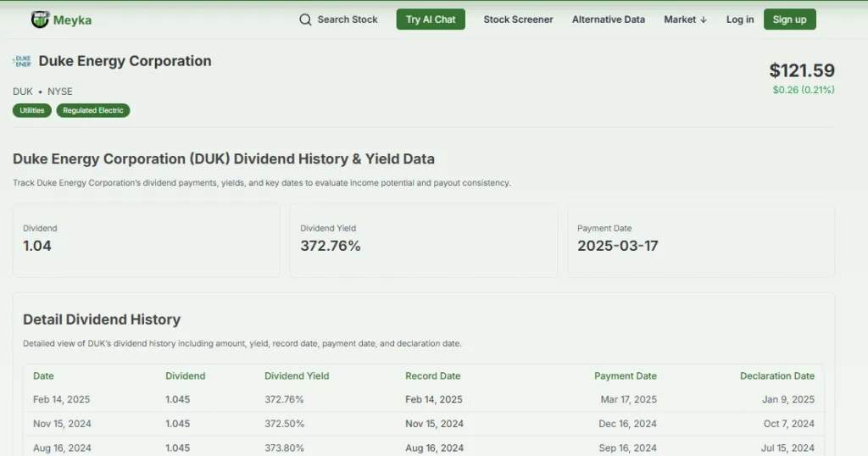This screenshot has height=456, width=868.
Task: Click the Dividend Yield column header
Action: [297, 375]
